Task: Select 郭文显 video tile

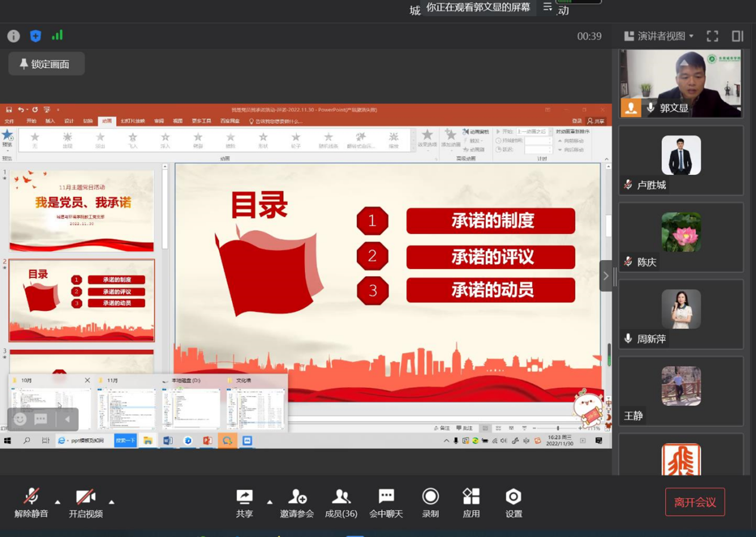Action: pyautogui.click(x=681, y=83)
